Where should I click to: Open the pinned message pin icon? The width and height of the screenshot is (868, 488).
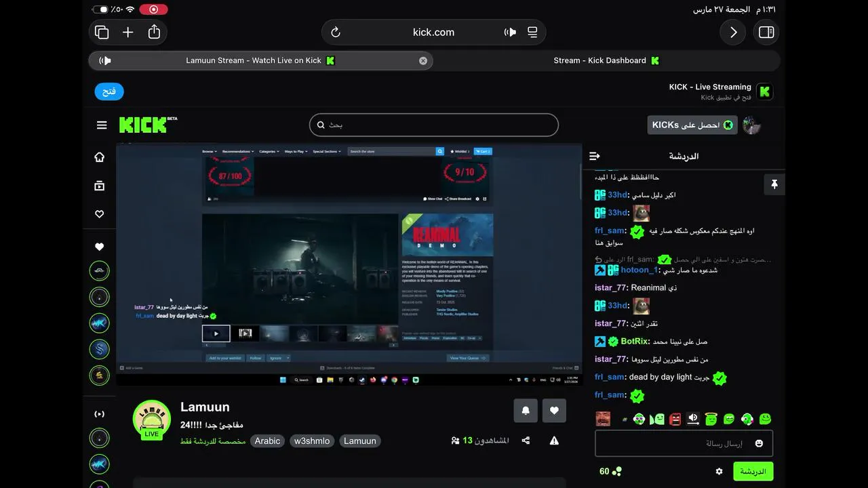[x=774, y=184]
